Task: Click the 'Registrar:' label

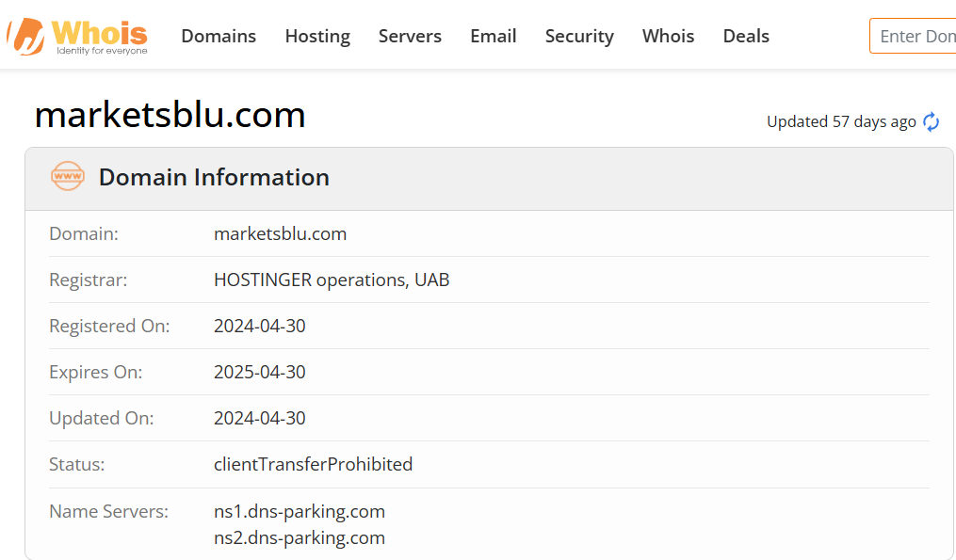Action: click(x=89, y=280)
